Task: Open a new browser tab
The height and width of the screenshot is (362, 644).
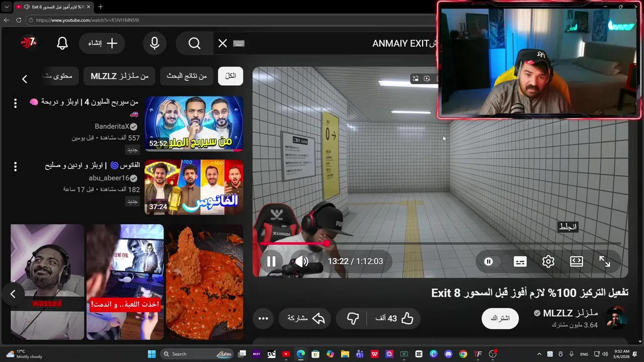Action: click(x=100, y=7)
